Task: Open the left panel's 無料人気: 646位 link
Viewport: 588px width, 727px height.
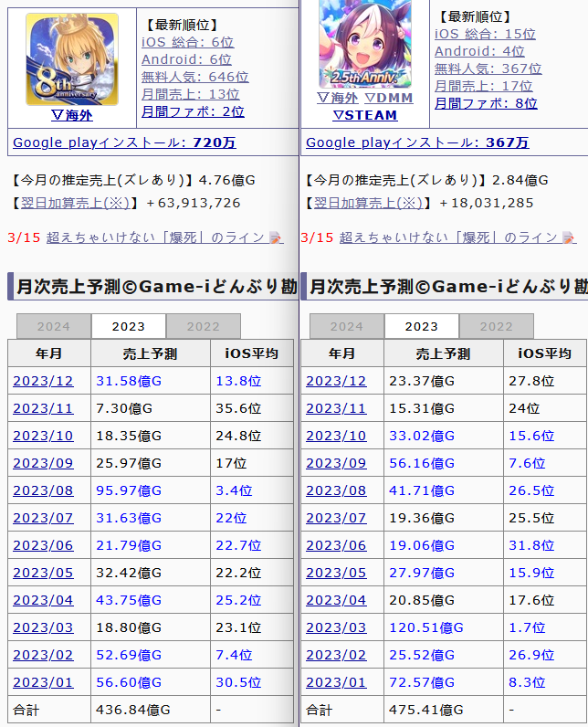Action: (195, 77)
